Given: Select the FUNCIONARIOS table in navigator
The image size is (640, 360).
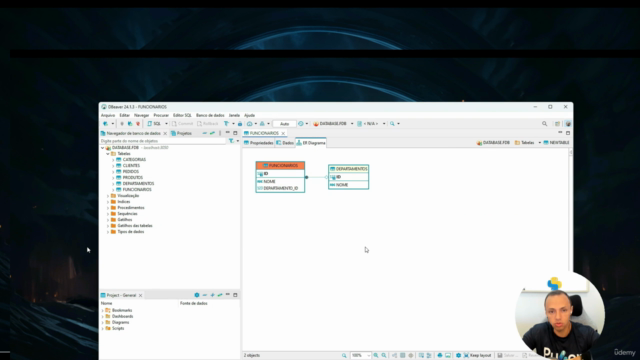Looking at the screenshot, I should click(137, 190).
